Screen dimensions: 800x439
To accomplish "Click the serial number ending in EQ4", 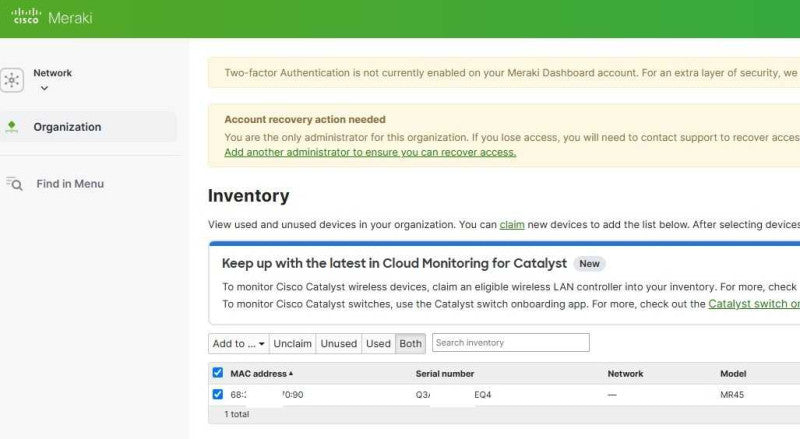I will tap(453, 395).
